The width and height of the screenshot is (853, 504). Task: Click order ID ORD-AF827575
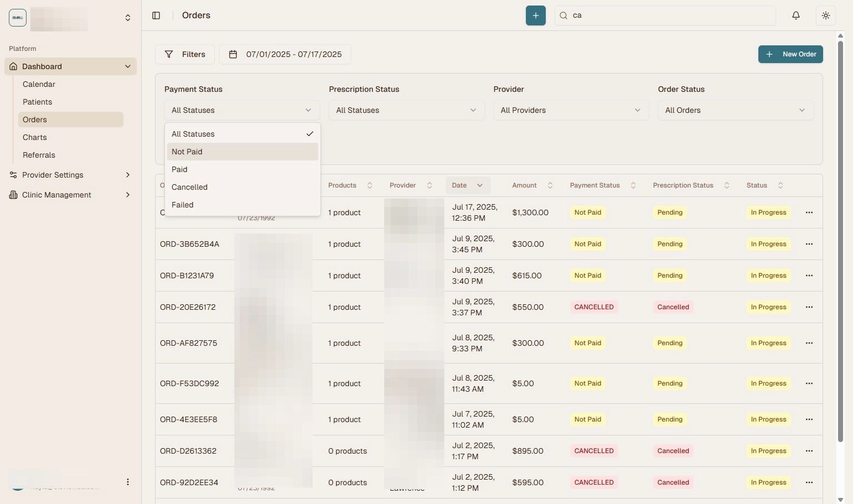click(x=188, y=343)
